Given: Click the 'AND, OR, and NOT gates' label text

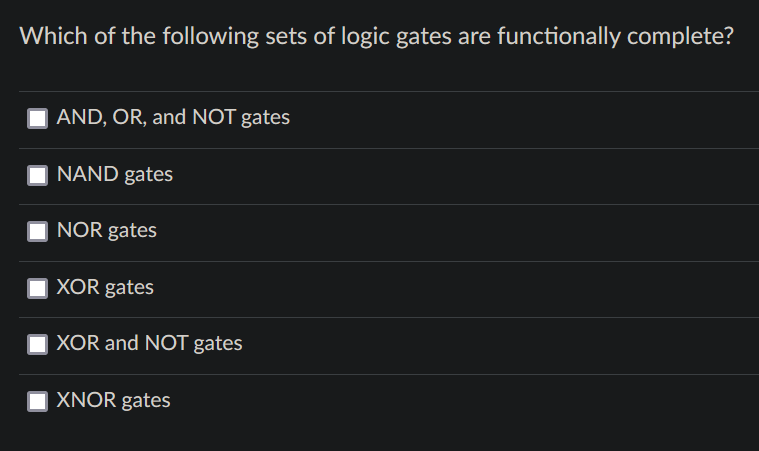Looking at the screenshot, I should pyautogui.click(x=173, y=118).
